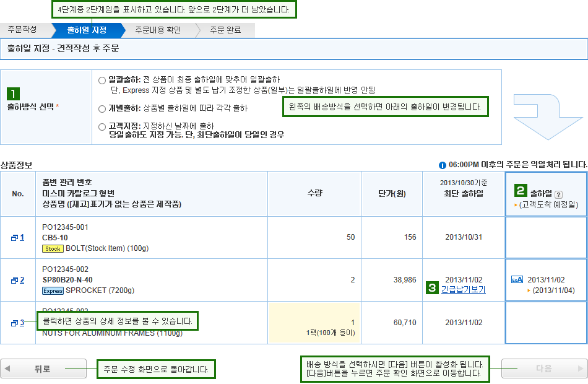Screen dimensions: 588x384
Task: Open the 긴급납기보기 link
Action: coord(463,289)
